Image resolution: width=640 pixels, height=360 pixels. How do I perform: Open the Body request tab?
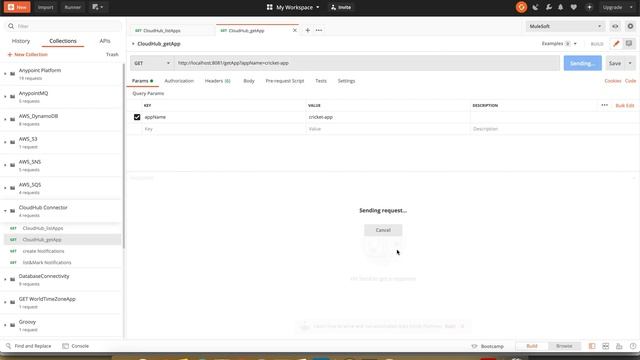(x=249, y=81)
